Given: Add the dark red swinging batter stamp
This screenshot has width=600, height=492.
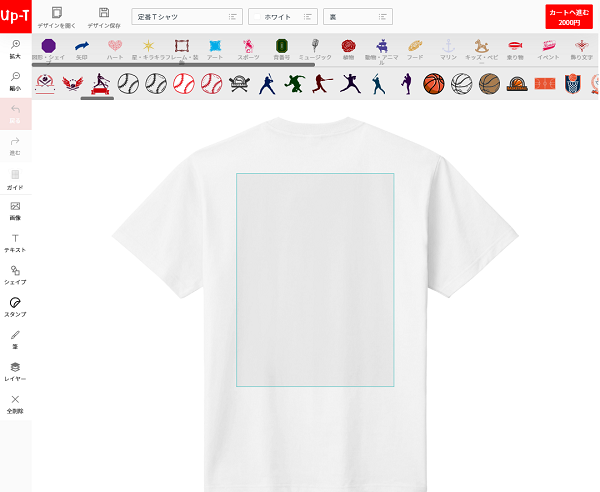Looking at the screenshot, I should coord(322,84).
